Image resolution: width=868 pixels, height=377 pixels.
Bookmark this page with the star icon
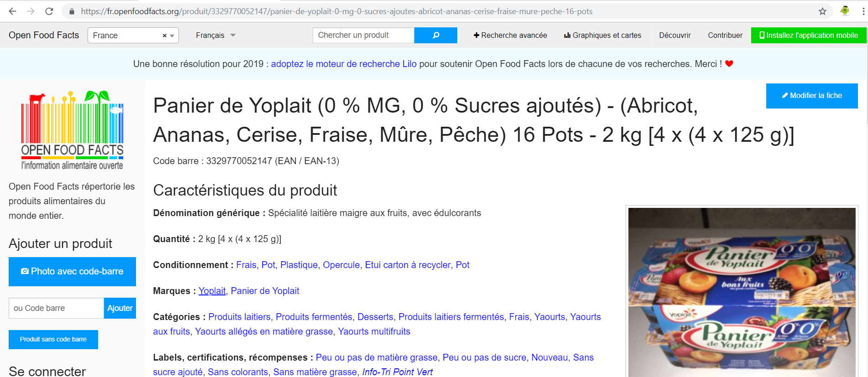click(822, 11)
